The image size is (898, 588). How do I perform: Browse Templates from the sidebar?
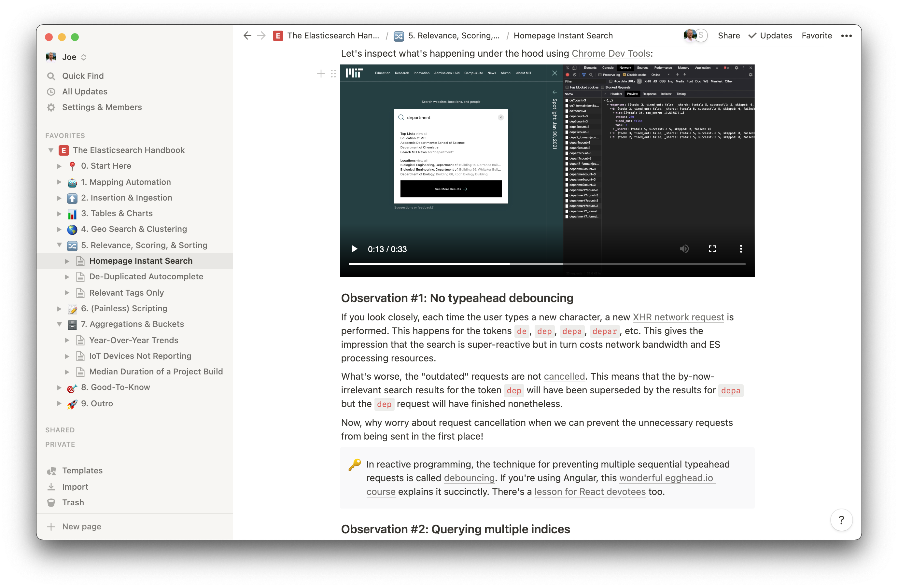[x=82, y=470]
